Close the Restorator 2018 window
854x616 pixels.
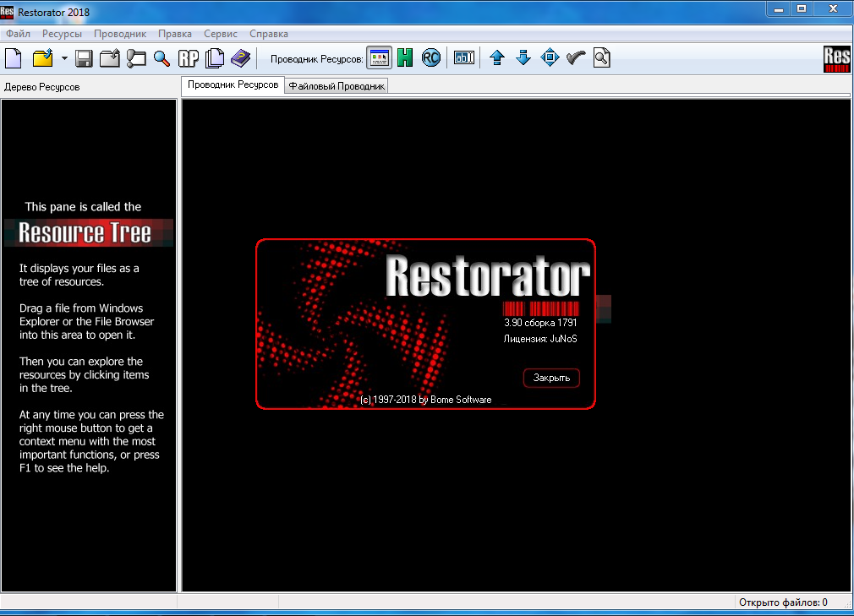pos(834,9)
